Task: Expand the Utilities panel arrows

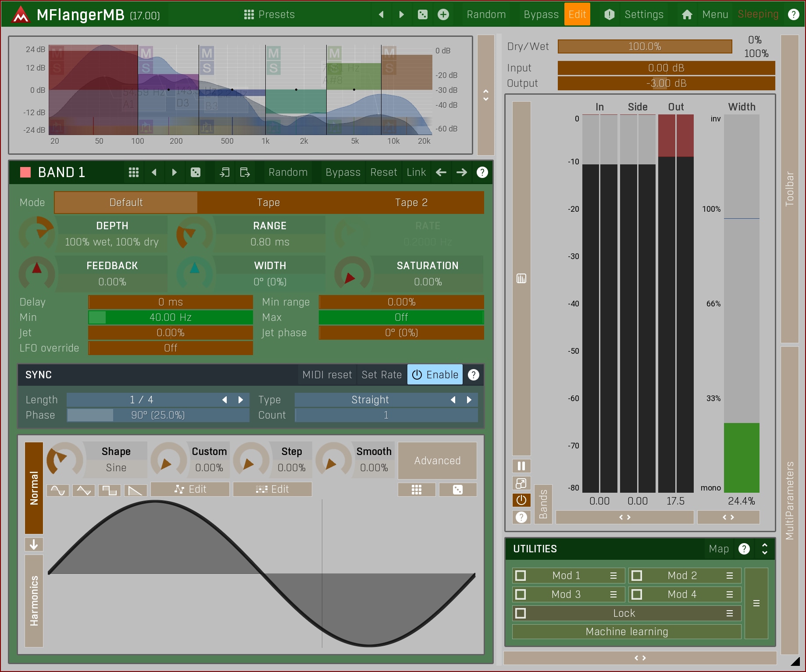Action: 765,549
